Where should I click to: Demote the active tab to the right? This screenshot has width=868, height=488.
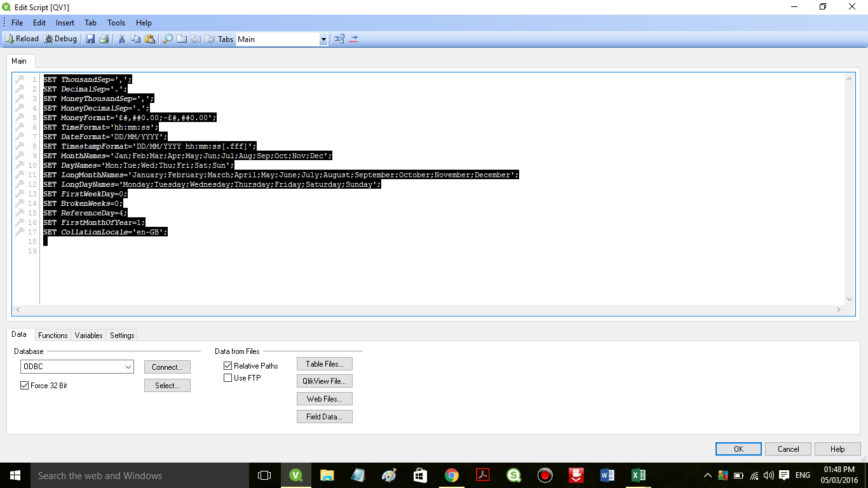pyautogui.click(x=209, y=39)
